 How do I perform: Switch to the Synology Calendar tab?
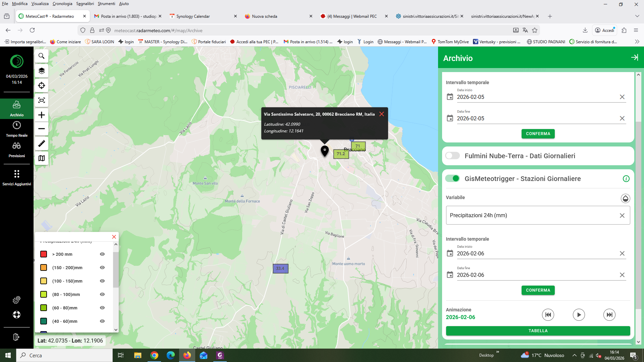(x=193, y=16)
